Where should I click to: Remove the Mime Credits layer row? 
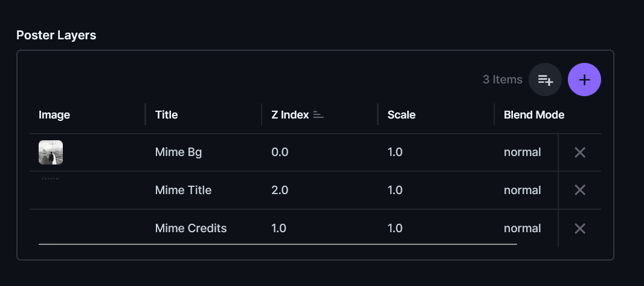click(579, 229)
